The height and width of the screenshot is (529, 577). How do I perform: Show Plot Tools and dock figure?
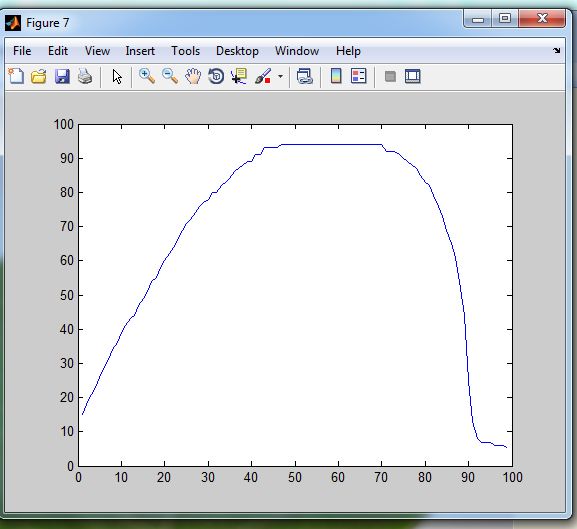click(x=413, y=77)
